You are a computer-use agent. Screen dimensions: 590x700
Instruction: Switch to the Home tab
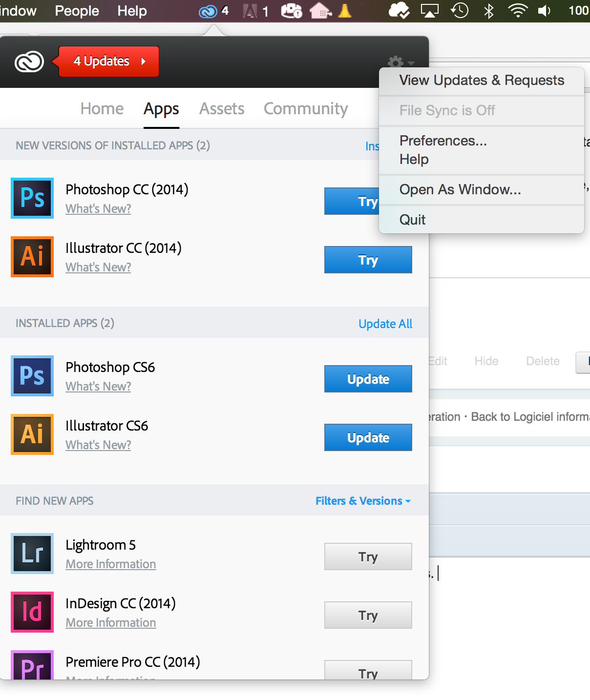pyautogui.click(x=102, y=108)
